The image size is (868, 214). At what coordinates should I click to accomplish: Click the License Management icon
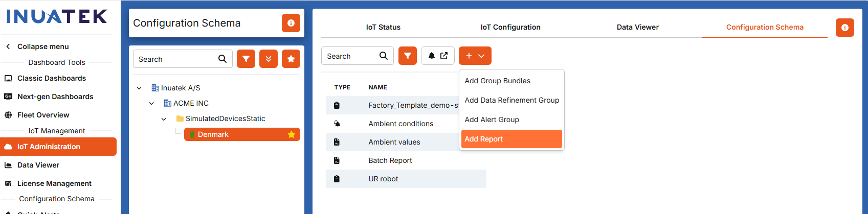8,183
